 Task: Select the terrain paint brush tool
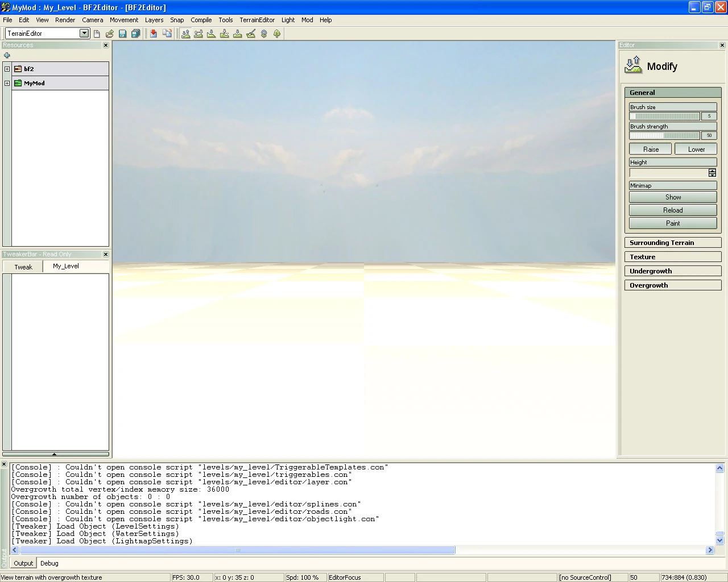tap(251, 34)
